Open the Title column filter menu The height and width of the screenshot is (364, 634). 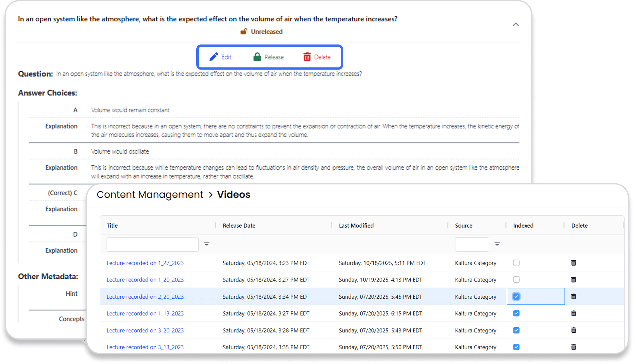click(207, 244)
